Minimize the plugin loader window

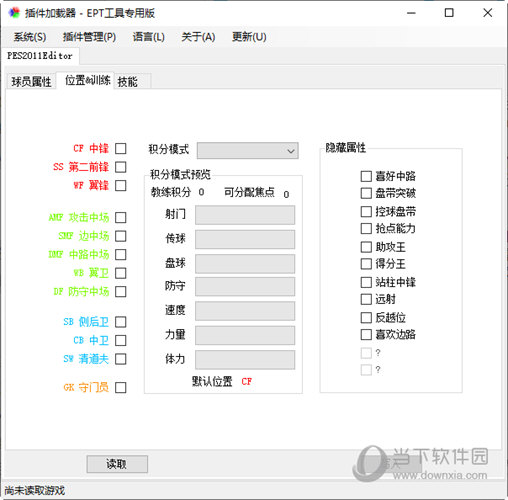pos(411,13)
